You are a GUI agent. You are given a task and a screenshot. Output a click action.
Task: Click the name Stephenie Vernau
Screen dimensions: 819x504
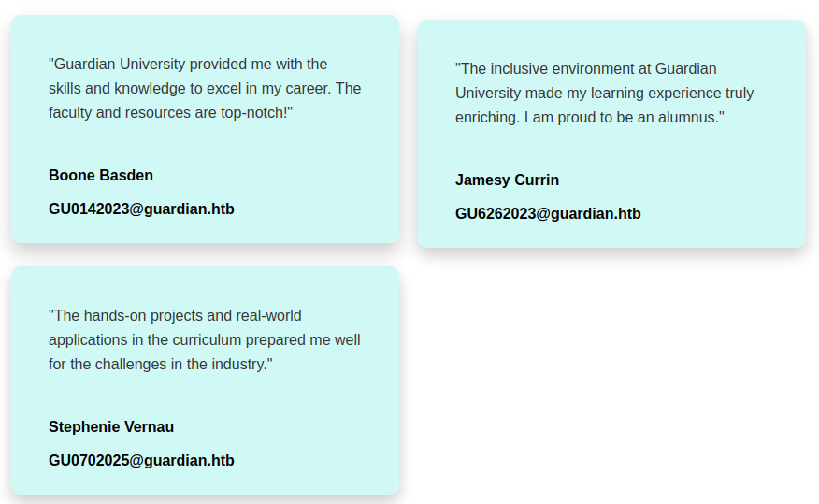click(111, 426)
